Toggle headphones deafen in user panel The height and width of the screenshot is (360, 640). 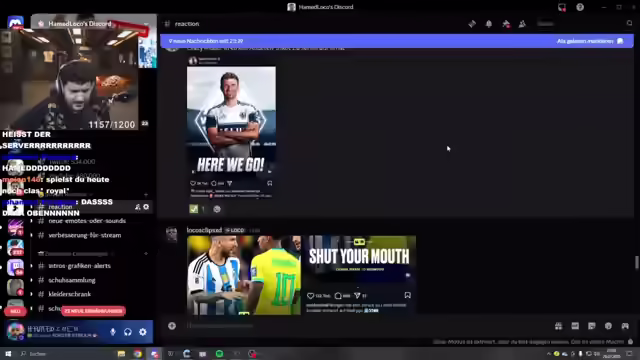(x=128, y=332)
